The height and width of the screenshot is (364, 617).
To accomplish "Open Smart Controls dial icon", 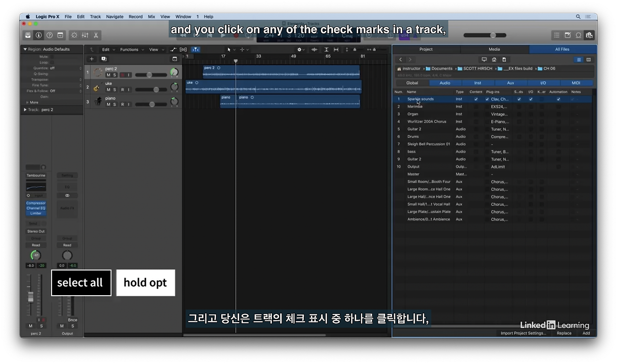I will point(74,35).
